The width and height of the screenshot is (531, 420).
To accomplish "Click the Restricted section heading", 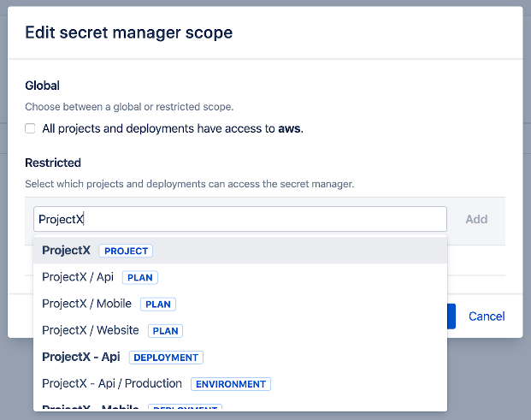I will click(x=53, y=163).
